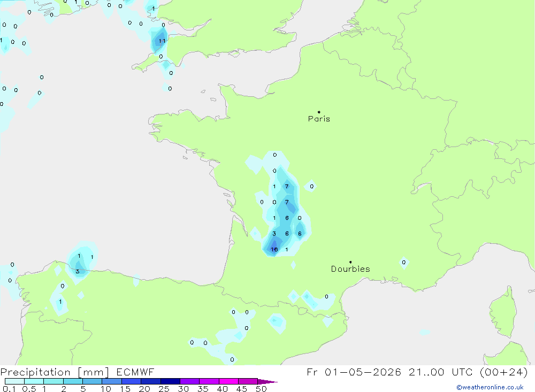This screenshot has width=535, height=392.
Task: Select the '10' legend scale label
Action: point(106,389)
